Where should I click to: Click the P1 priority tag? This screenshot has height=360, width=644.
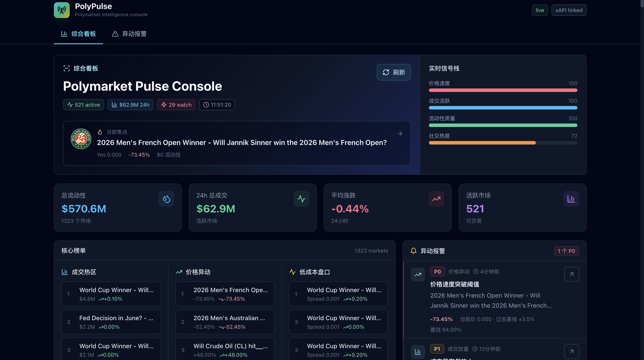[437, 349]
